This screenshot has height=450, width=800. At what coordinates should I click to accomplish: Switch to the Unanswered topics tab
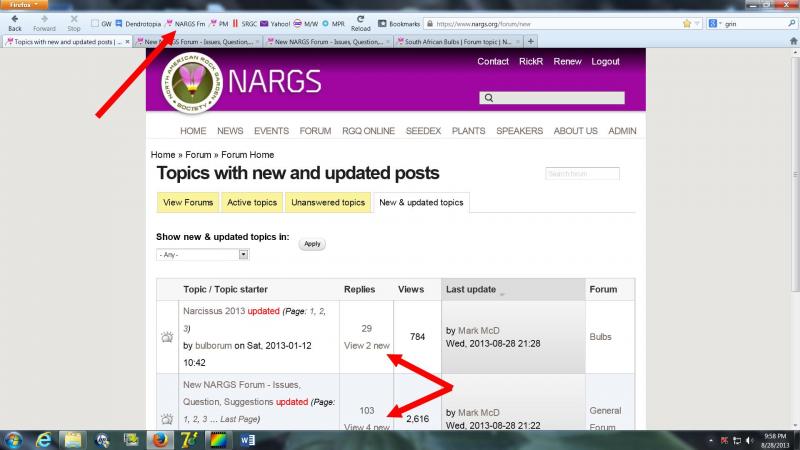tap(328, 202)
